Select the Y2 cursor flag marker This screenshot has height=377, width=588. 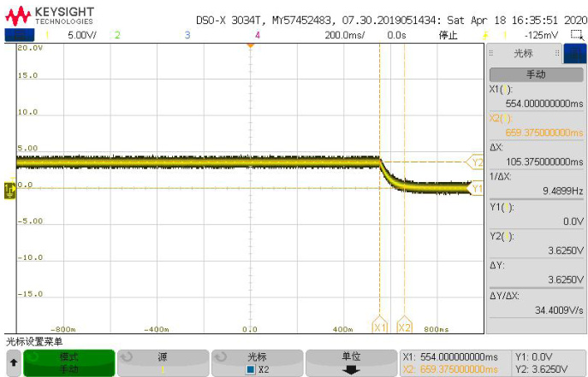(475, 162)
